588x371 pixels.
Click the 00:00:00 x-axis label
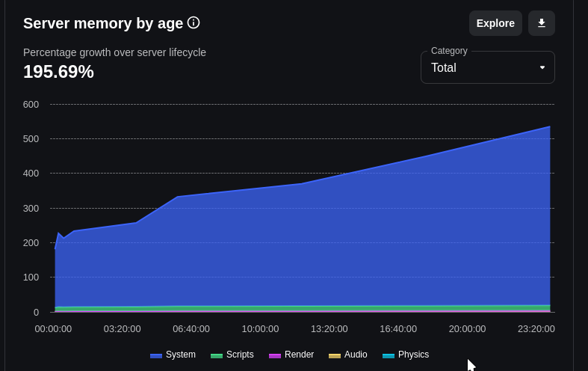tap(53, 329)
